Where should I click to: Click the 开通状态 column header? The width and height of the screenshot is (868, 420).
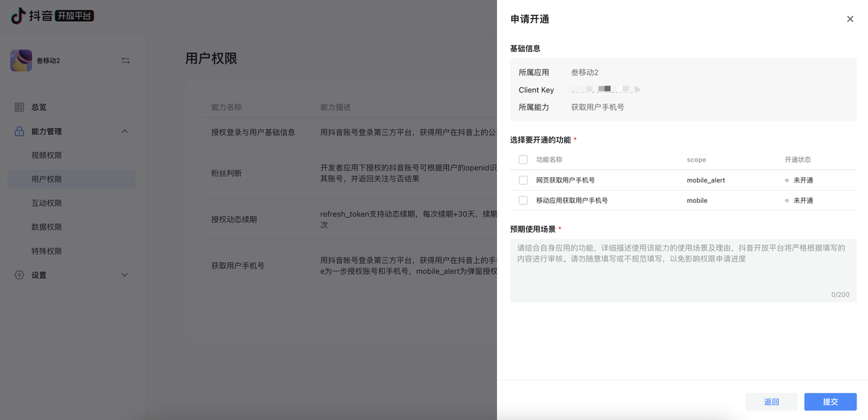tap(797, 159)
